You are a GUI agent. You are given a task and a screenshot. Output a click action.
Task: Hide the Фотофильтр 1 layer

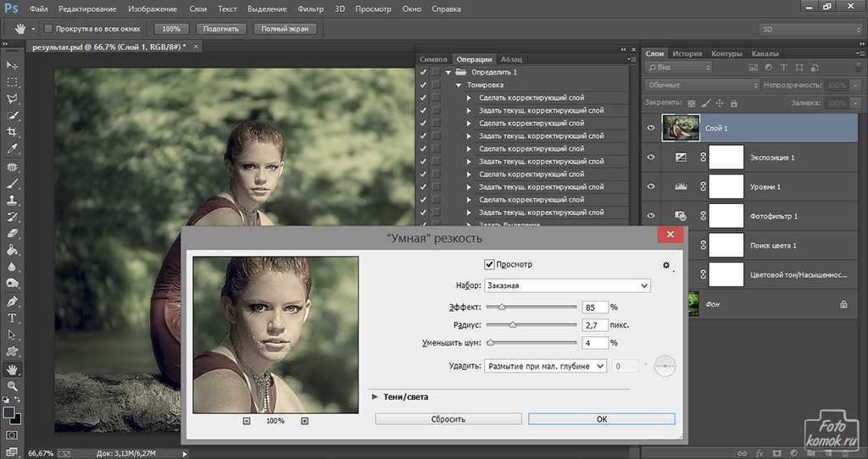tap(651, 216)
